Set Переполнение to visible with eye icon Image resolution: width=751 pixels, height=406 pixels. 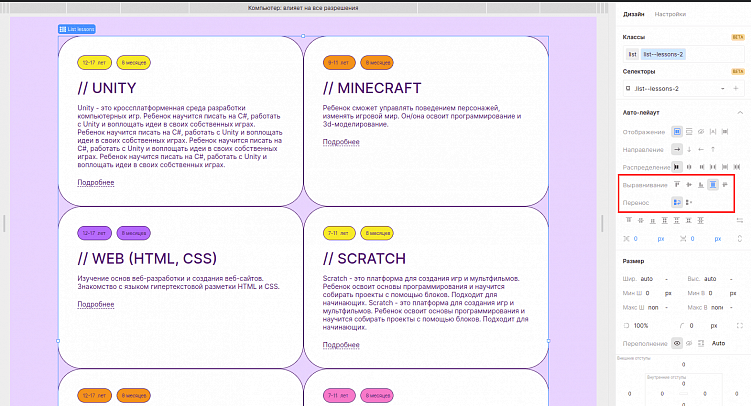click(677, 343)
